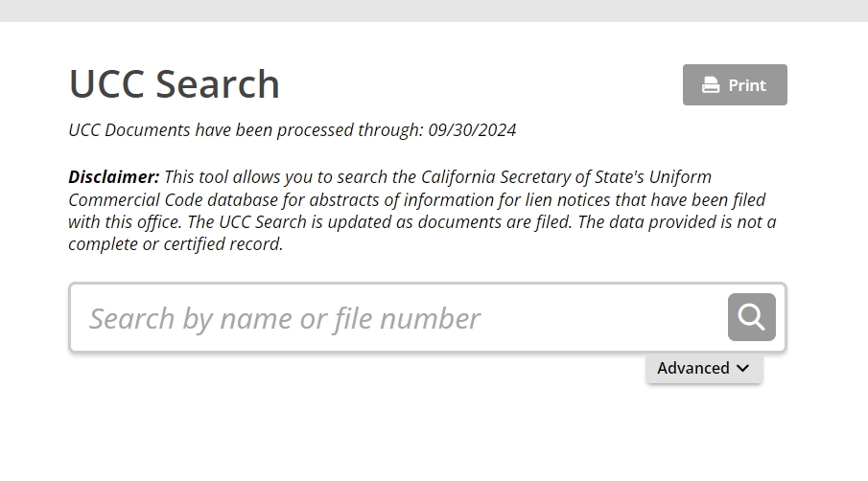868x481 pixels.
Task: Click the word 'Print' on the button
Action: tap(747, 85)
